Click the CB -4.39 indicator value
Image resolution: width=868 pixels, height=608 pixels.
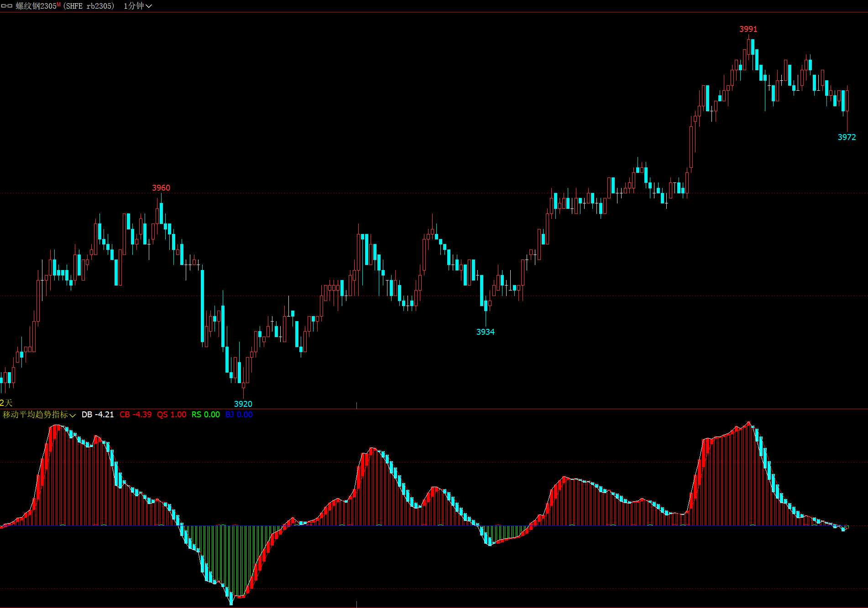(x=136, y=415)
